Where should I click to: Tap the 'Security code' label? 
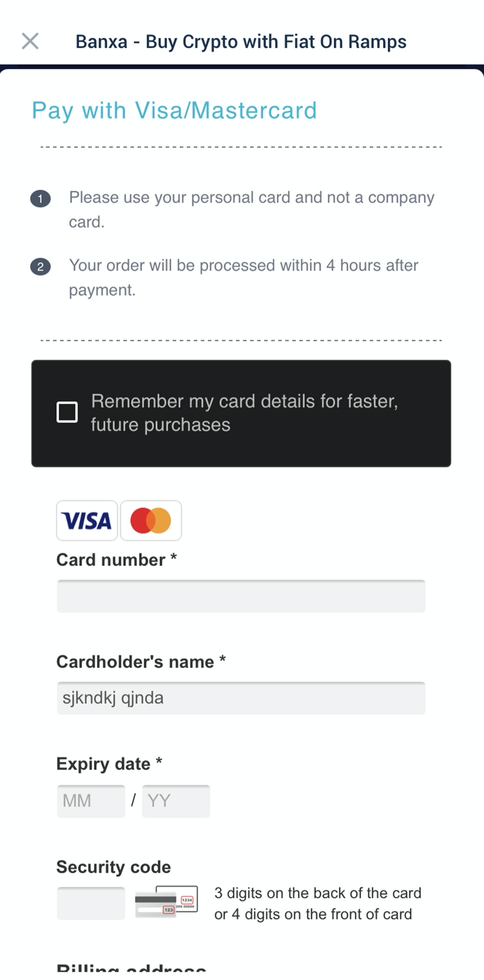tap(113, 867)
